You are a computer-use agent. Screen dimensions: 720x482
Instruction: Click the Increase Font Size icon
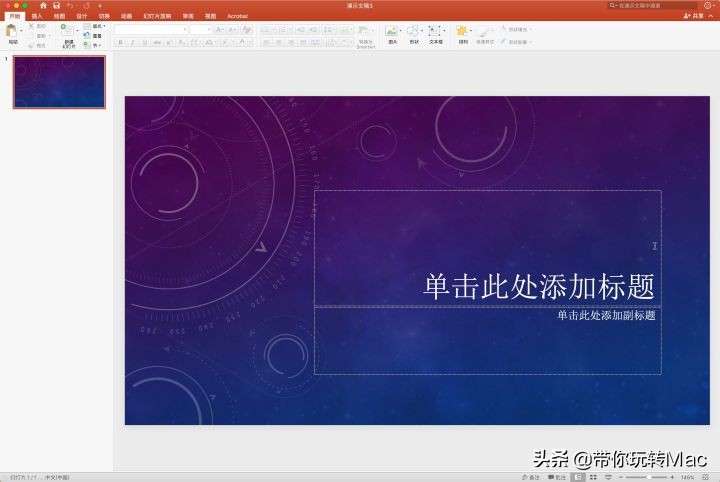[x=219, y=30]
